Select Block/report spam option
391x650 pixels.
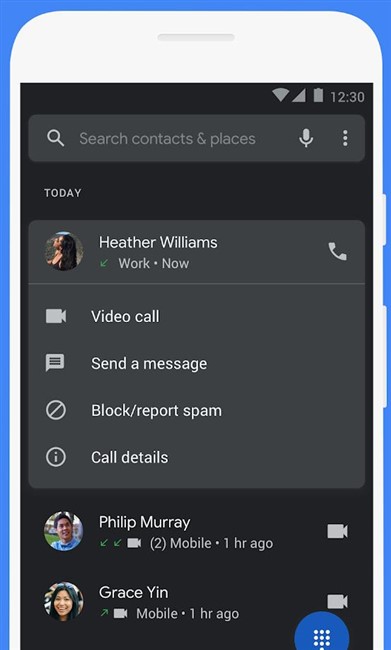[197, 410]
